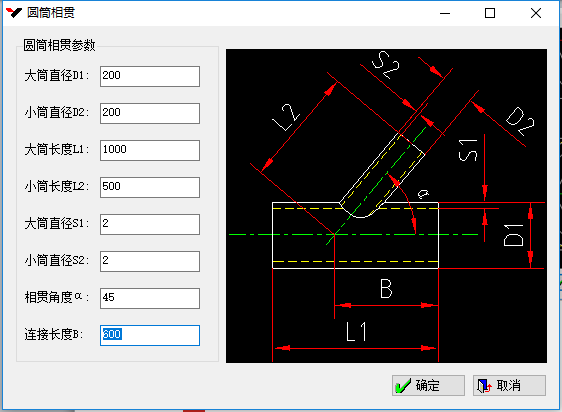Maximize the 圆筒相贯 dialog window
This screenshot has height=412, width=562.
(490, 13)
